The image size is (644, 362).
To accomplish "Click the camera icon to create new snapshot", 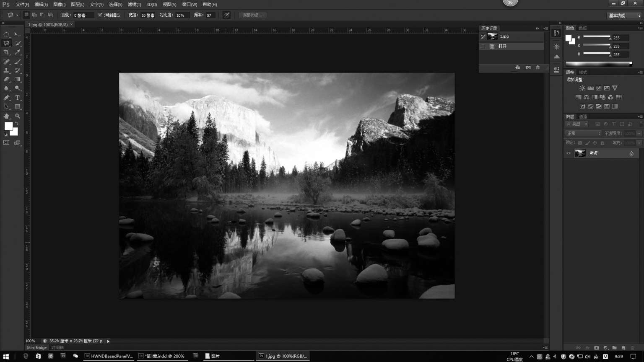I will click(528, 67).
